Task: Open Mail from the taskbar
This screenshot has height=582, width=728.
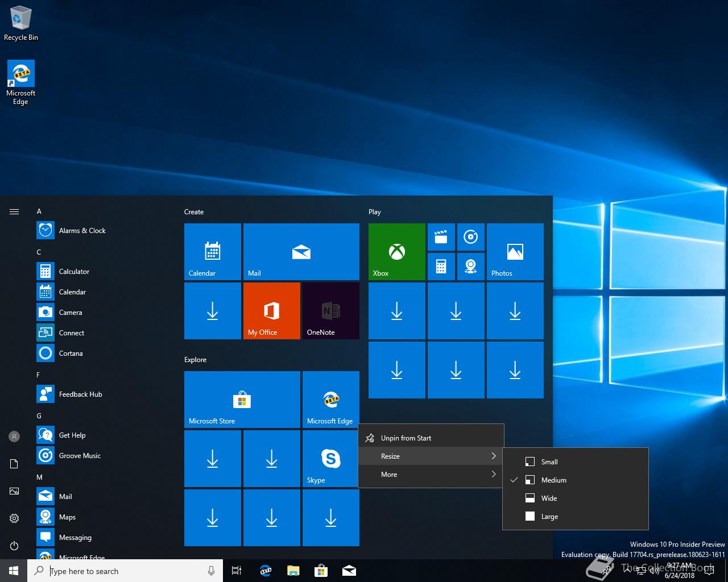Action: click(x=349, y=571)
